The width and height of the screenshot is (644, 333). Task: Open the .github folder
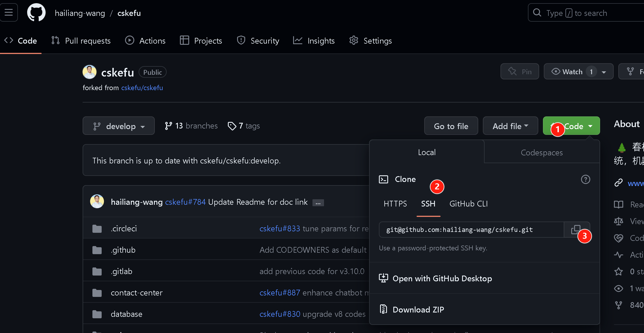click(x=123, y=250)
